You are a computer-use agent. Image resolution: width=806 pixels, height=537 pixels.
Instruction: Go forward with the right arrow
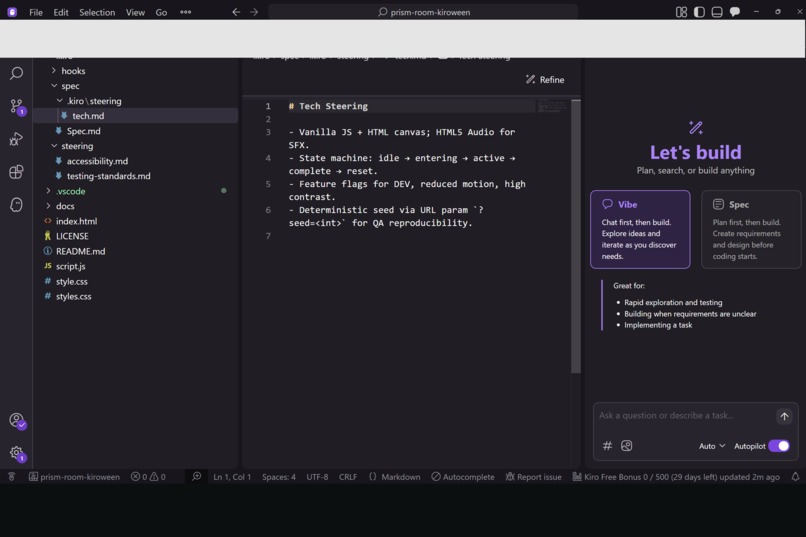pos(254,12)
